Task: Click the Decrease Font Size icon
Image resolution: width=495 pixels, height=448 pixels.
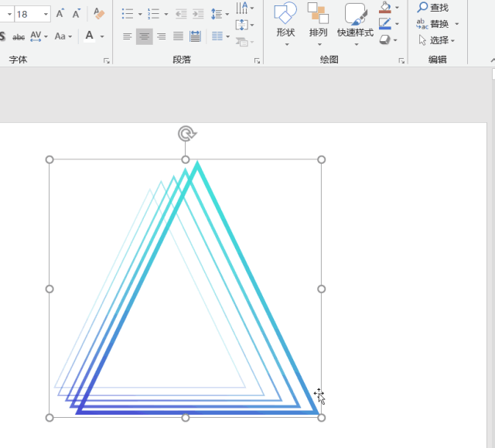Action: tap(77, 14)
